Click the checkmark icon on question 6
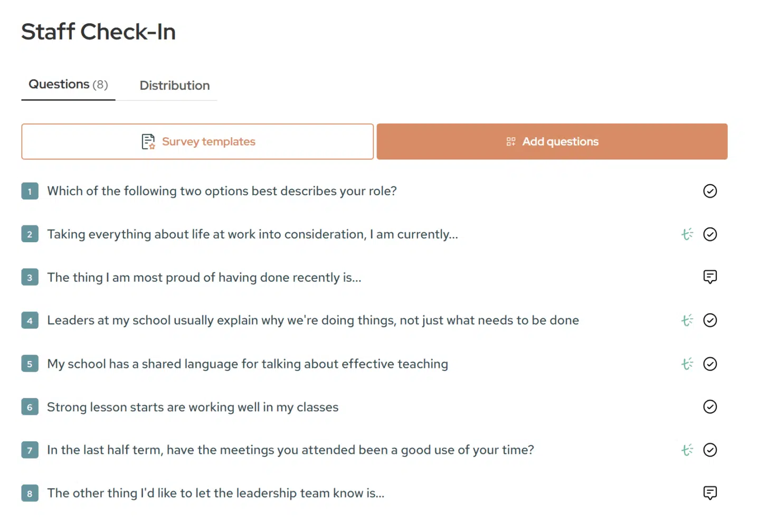The width and height of the screenshot is (760, 532). [710, 407]
